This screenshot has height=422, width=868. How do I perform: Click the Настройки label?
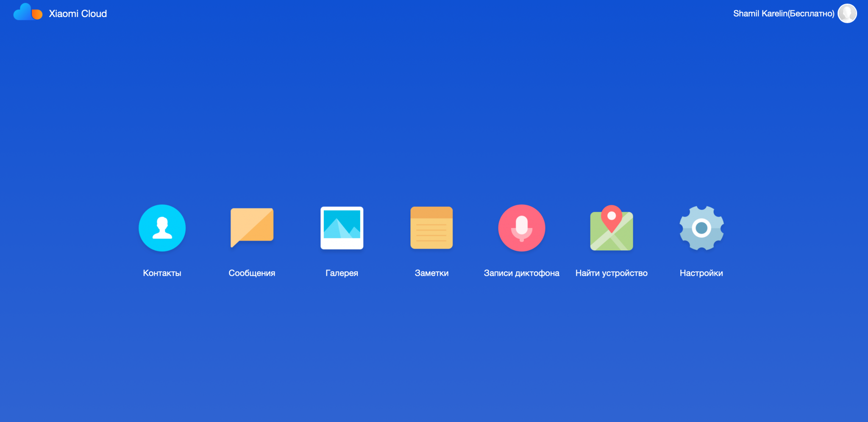pyautogui.click(x=701, y=273)
